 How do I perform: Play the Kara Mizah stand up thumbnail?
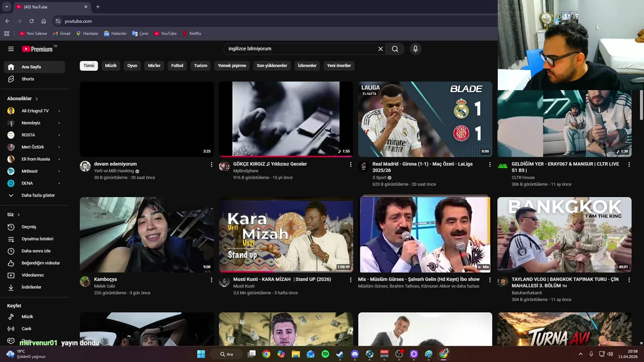click(x=286, y=235)
